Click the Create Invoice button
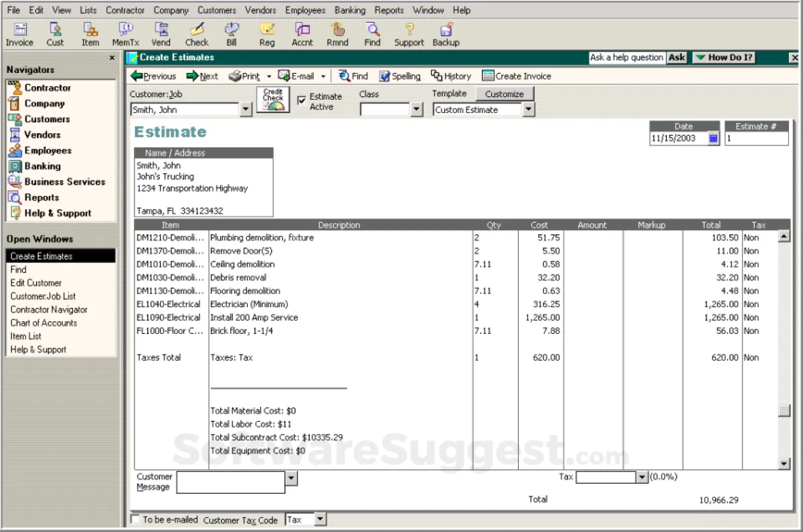The image size is (803, 532). (516, 76)
